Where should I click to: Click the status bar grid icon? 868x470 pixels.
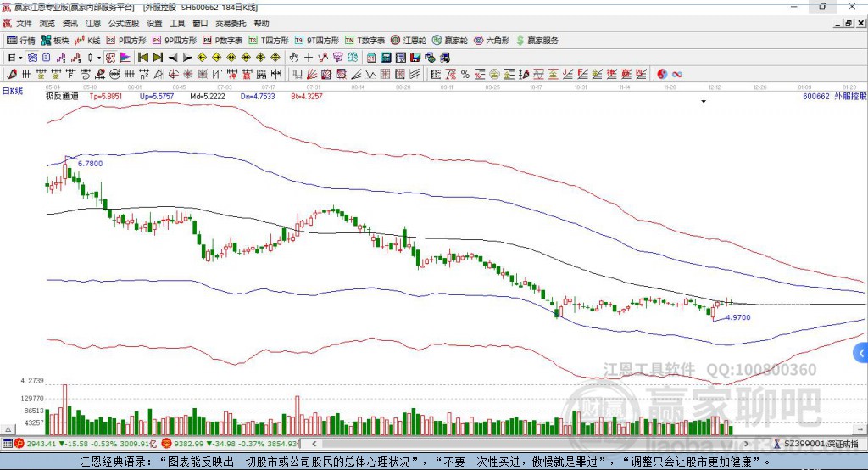(7, 444)
